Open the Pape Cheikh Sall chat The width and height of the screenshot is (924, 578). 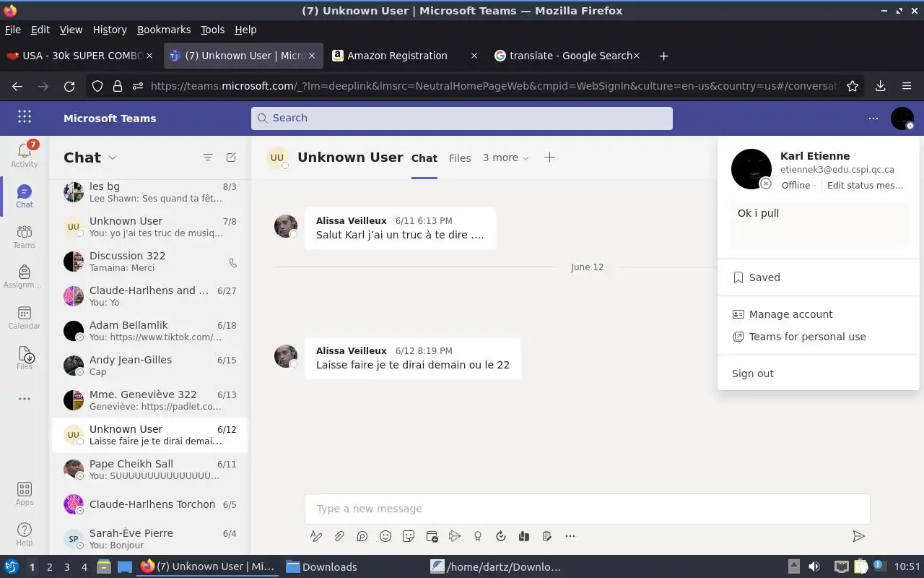tap(149, 470)
